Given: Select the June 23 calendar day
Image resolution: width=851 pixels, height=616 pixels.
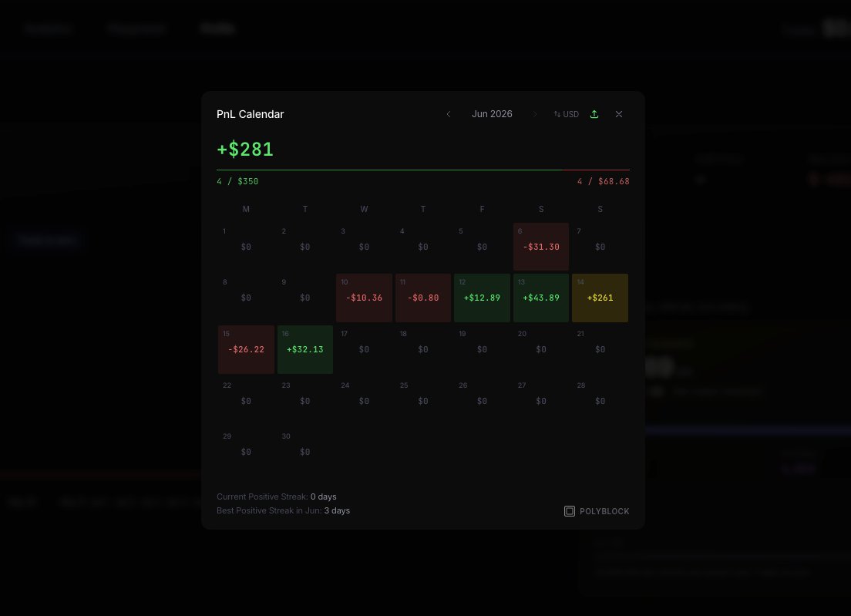Looking at the screenshot, I should tap(305, 401).
